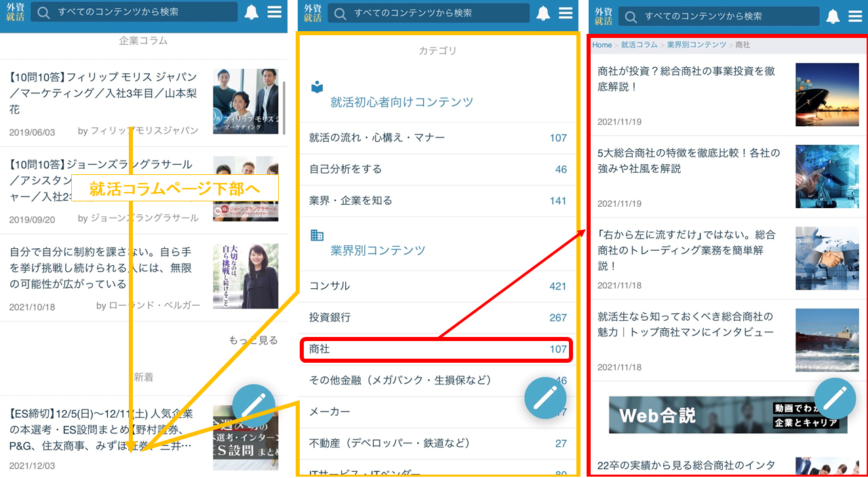The width and height of the screenshot is (868, 478).
Task: Click the Web合説 banner
Action: coord(727,415)
